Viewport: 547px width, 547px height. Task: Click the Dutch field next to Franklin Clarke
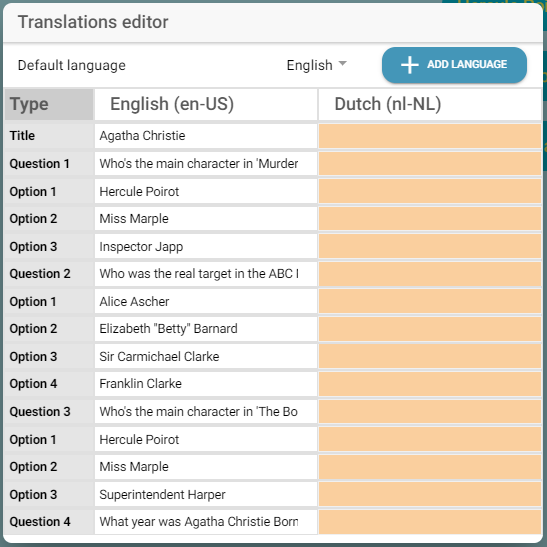pyautogui.click(x=430, y=384)
